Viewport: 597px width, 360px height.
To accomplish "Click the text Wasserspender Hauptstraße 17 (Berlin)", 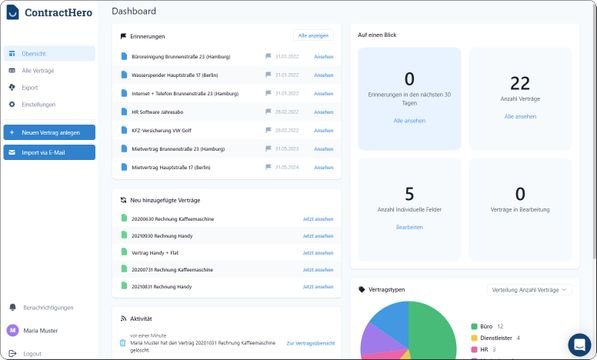I will tap(175, 75).
